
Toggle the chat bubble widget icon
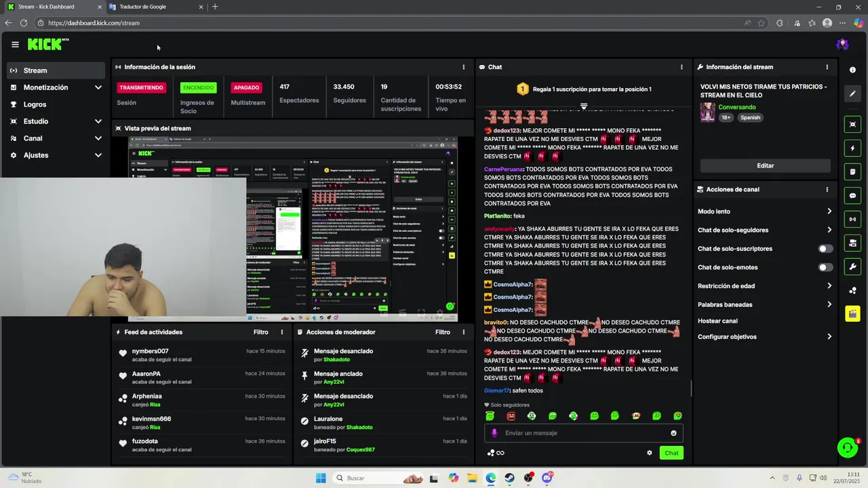(x=852, y=195)
